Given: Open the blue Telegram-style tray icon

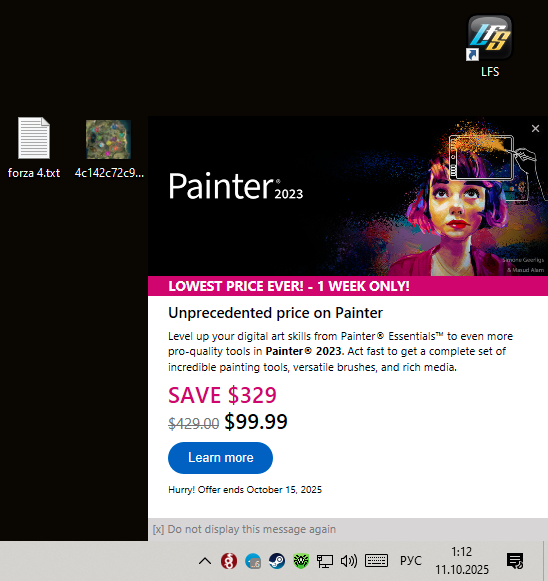Looking at the screenshot, I should coord(253,561).
